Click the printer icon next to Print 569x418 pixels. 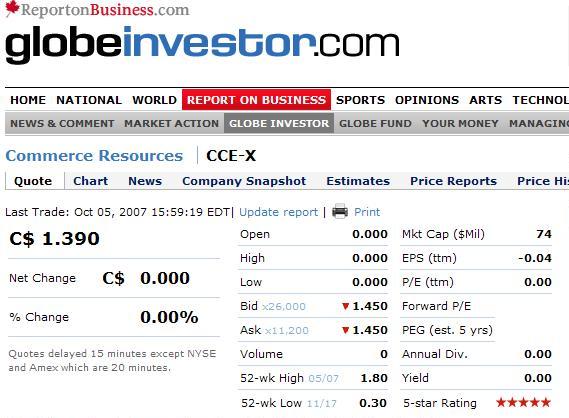pyautogui.click(x=340, y=211)
